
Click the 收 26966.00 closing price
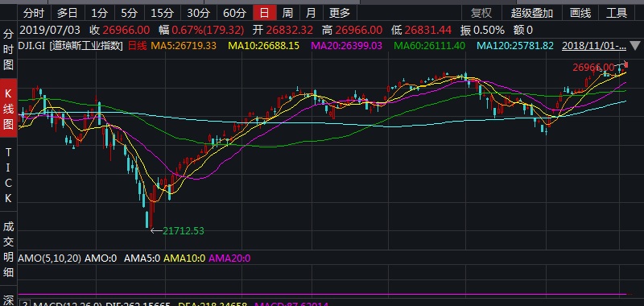point(119,30)
